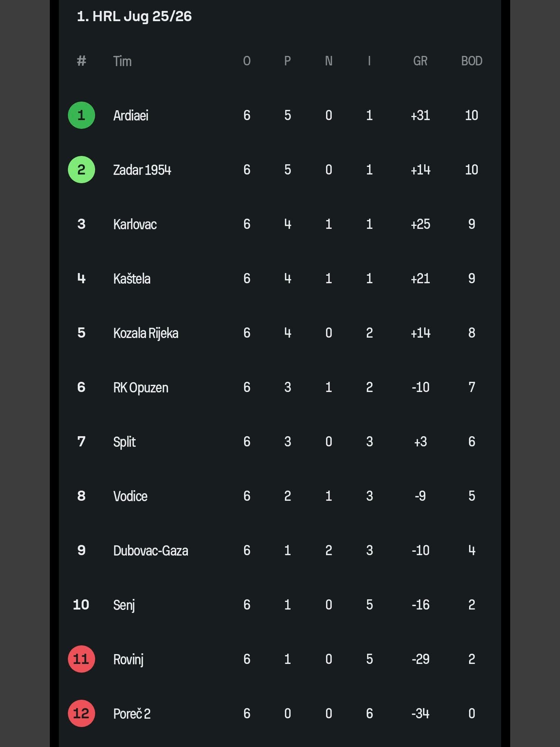Open Senj team details
The image size is (560, 747).
tap(124, 605)
